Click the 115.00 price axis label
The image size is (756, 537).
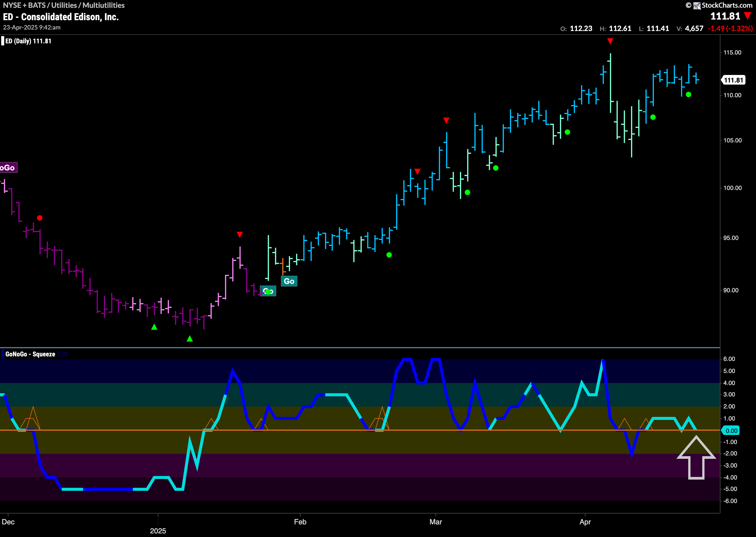click(x=732, y=53)
